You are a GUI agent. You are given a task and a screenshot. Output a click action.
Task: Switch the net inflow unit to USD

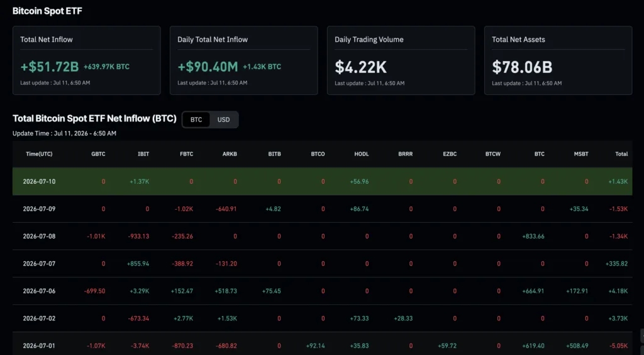[223, 120]
